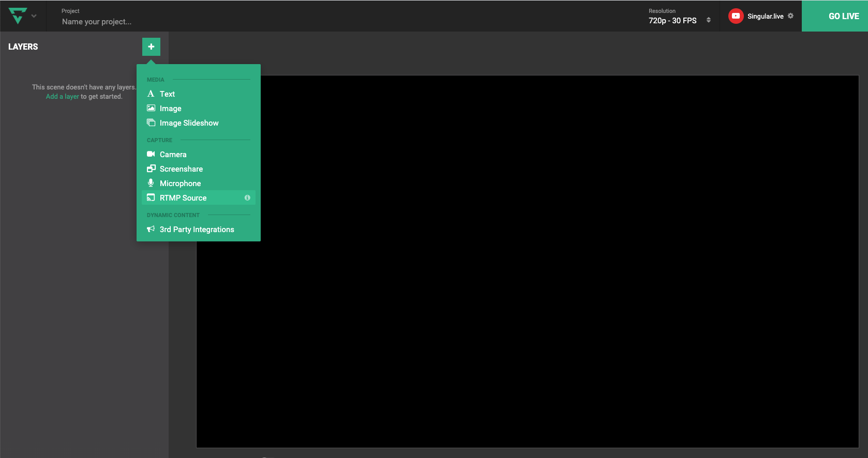Select Image from the layer menu
Screen dimensions: 868x458
pyautogui.click(x=199, y=109)
